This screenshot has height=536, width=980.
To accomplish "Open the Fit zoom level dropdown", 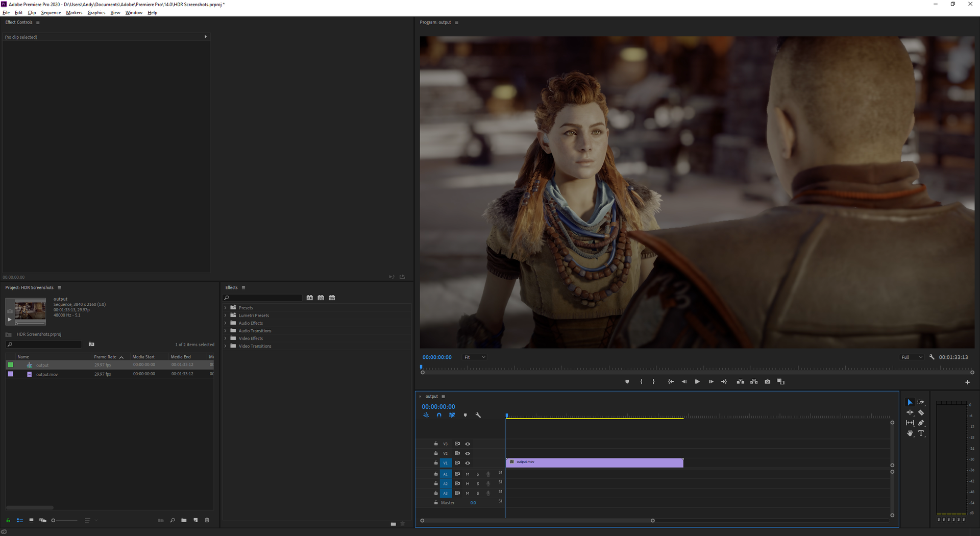I will pyautogui.click(x=475, y=357).
